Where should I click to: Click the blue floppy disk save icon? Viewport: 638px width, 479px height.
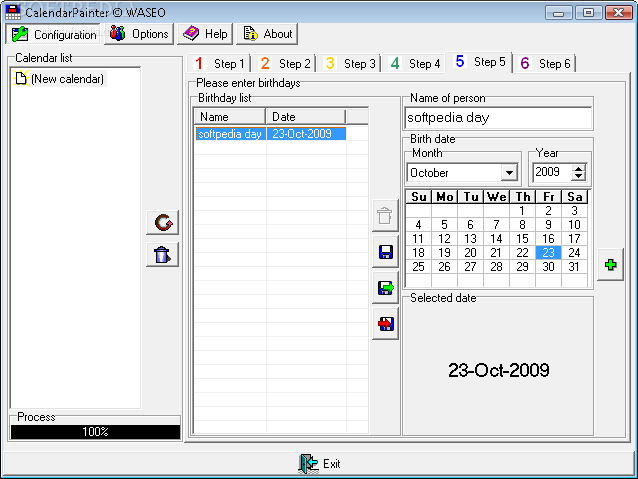point(385,252)
